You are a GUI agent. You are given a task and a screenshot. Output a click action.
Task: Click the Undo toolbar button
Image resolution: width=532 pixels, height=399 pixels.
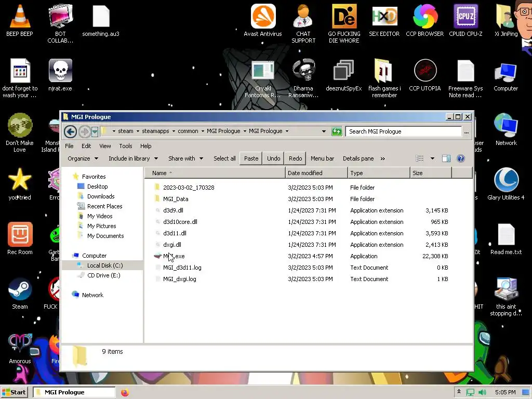click(273, 158)
